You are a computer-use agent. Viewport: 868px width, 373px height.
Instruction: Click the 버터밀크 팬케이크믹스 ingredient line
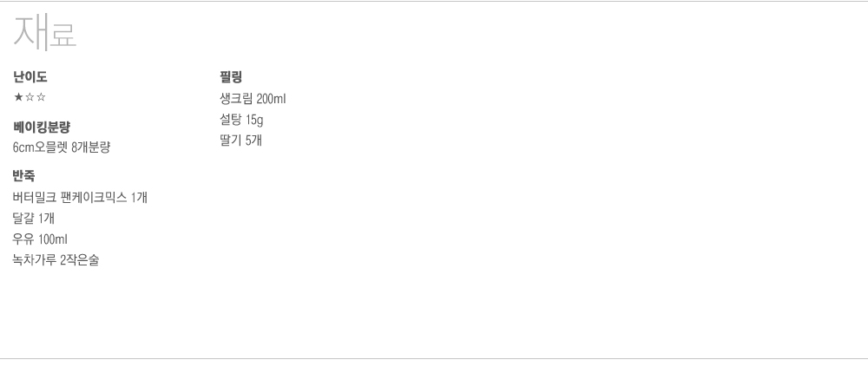point(80,198)
